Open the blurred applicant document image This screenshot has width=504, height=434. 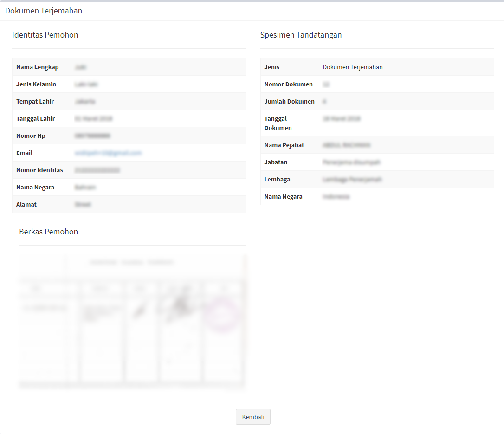pos(132,322)
